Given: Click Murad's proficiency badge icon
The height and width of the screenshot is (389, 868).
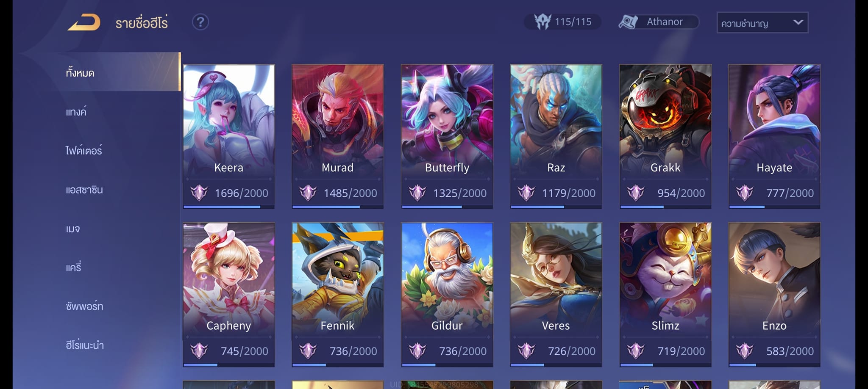Looking at the screenshot, I should pos(308,193).
